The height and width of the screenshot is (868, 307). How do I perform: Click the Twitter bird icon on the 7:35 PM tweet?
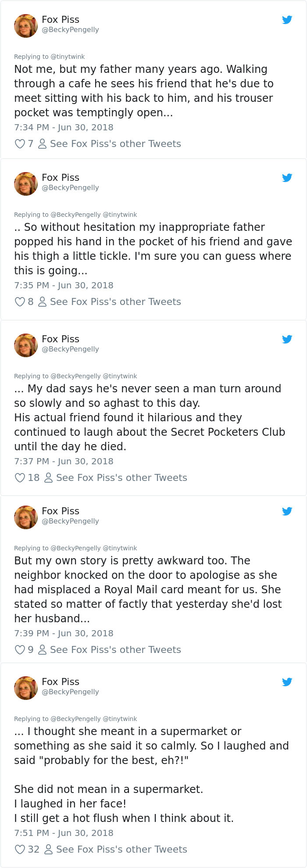click(x=287, y=178)
